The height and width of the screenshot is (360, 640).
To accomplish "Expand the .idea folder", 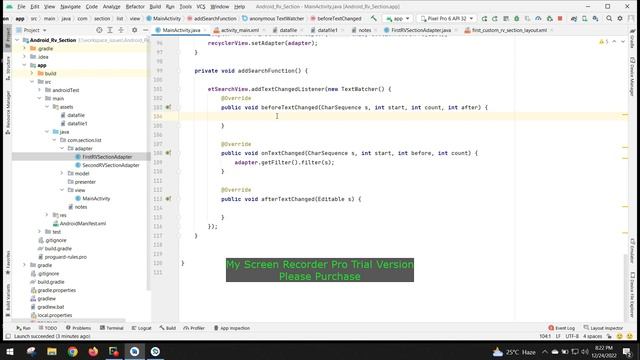I will tap(24, 57).
